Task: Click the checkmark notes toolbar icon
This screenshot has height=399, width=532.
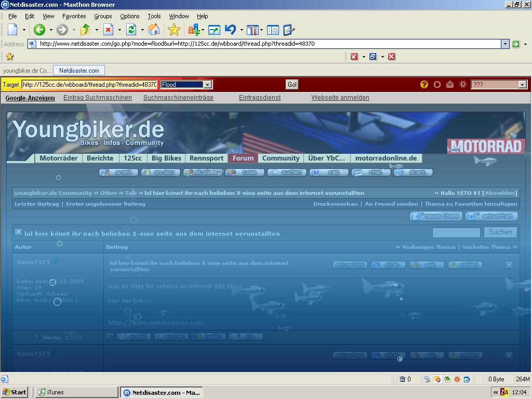Action: (289, 30)
